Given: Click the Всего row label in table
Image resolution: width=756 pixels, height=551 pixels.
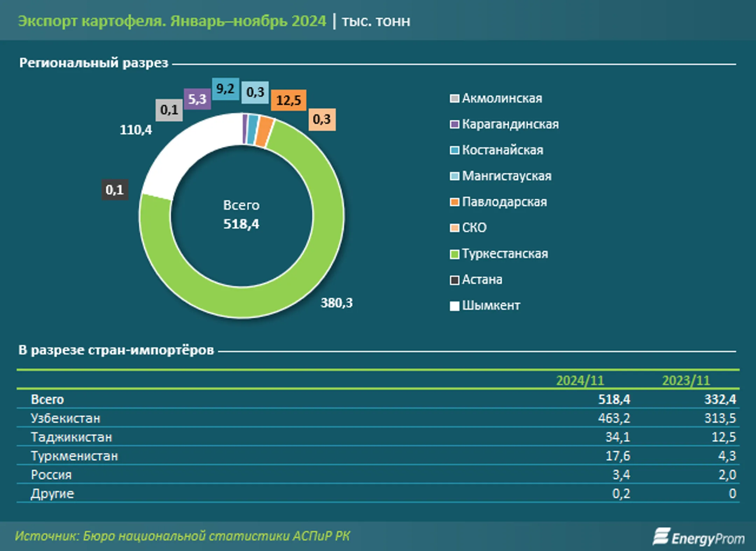Looking at the screenshot, I should pos(47,400).
